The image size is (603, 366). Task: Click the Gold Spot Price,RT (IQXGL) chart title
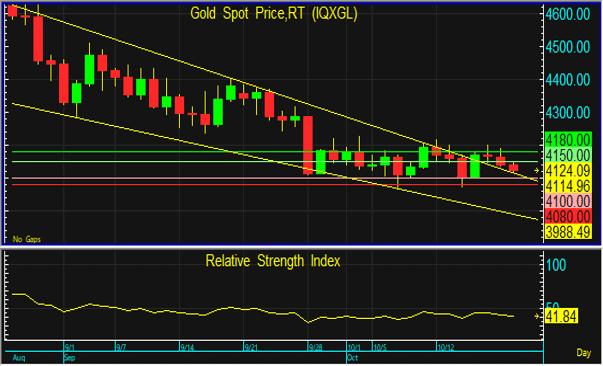click(274, 14)
